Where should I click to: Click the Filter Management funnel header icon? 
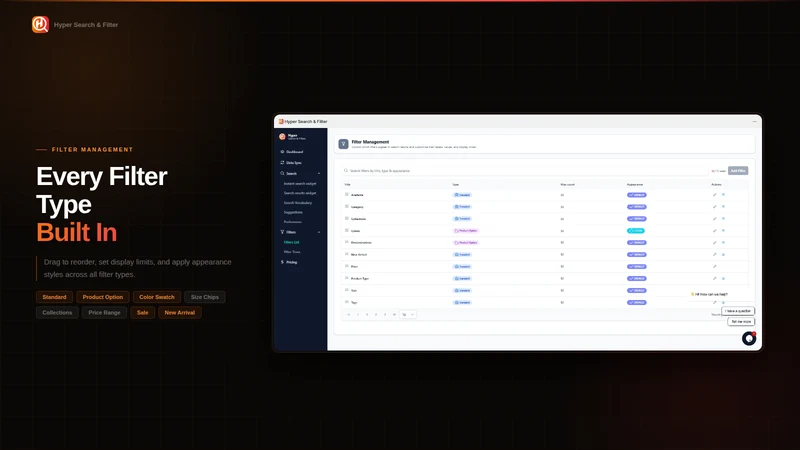[x=343, y=144]
